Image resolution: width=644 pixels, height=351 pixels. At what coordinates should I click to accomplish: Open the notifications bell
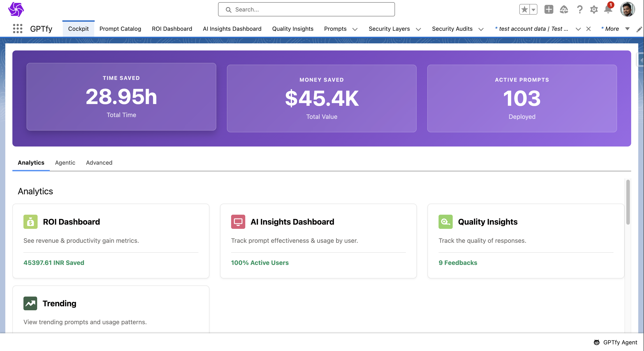click(608, 10)
